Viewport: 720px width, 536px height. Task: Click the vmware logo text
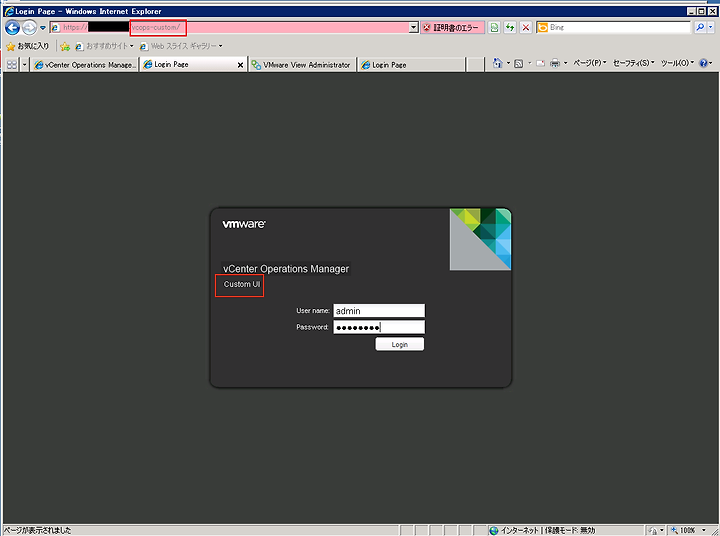[244, 224]
